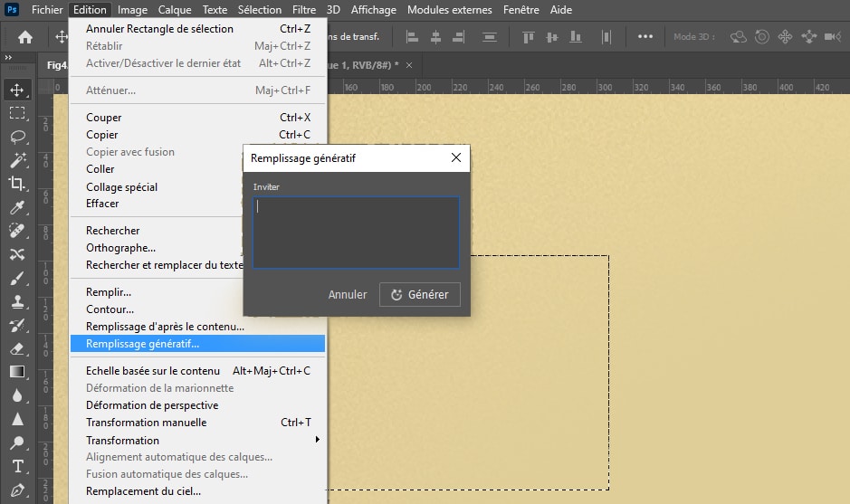Align bottom edges in options bar
The height and width of the screenshot is (504, 850).
575,37
